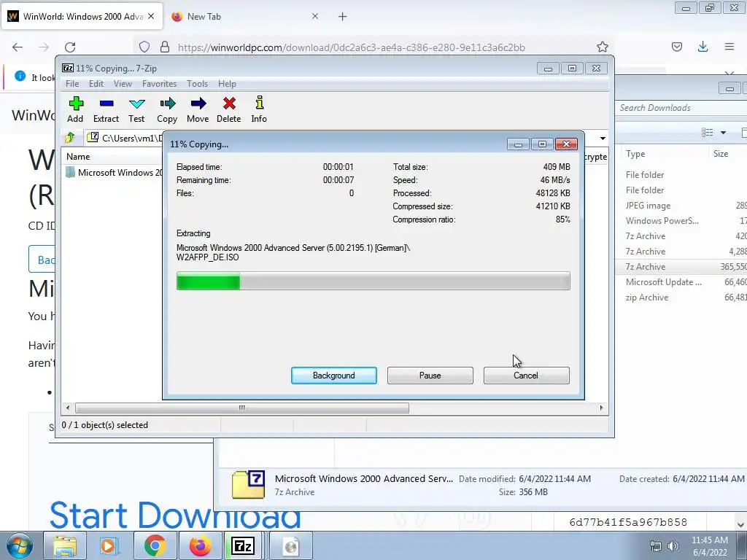The height and width of the screenshot is (560, 747).
Task: Open Windows Media Player from taskbar
Action: tap(108, 546)
